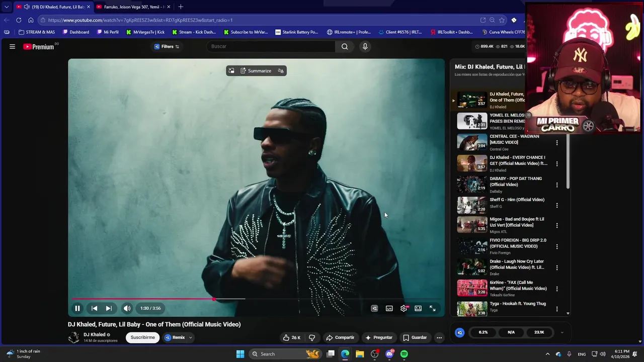Image resolution: width=644 pixels, height=362 pixels.
Task: Open a new browser tab
Action: (181, 7)
